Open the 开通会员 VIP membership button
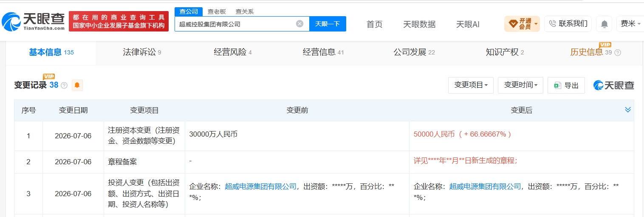 [x=522, y=24]
